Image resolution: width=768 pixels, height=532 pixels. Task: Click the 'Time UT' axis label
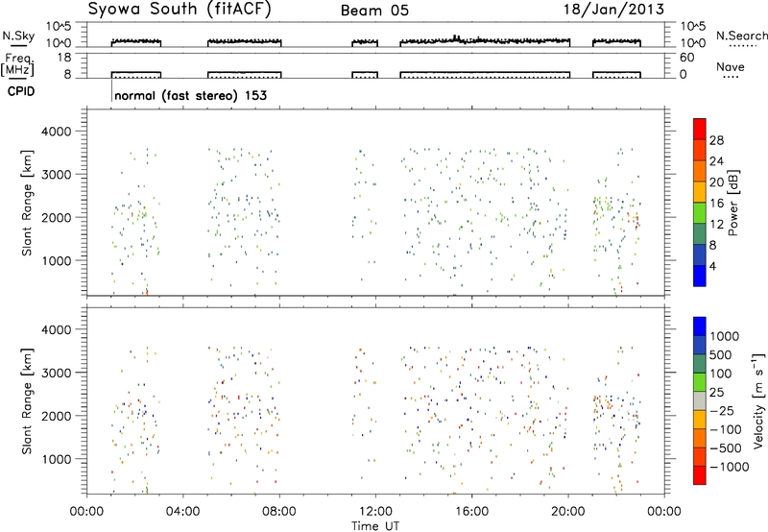[x=375, y=526]
